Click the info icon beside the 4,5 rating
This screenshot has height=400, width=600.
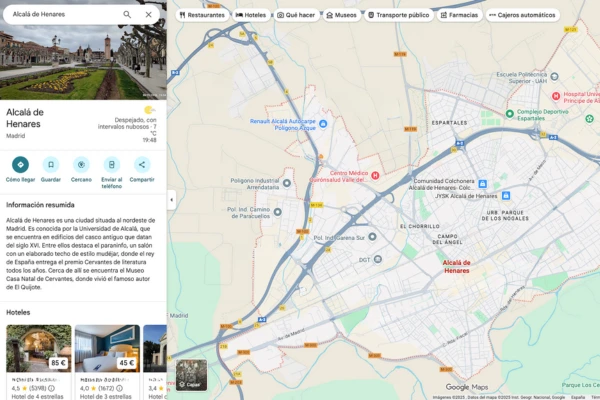click(x=51, y=388)
